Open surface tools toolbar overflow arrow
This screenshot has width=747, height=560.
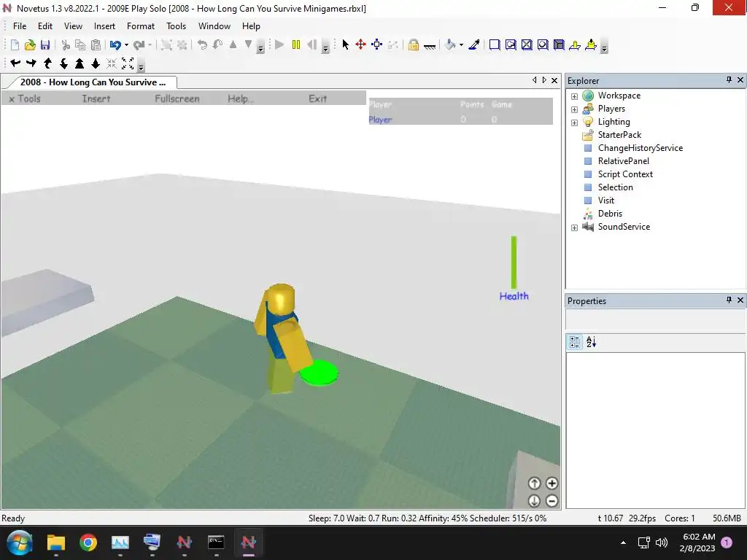point(604,47)
